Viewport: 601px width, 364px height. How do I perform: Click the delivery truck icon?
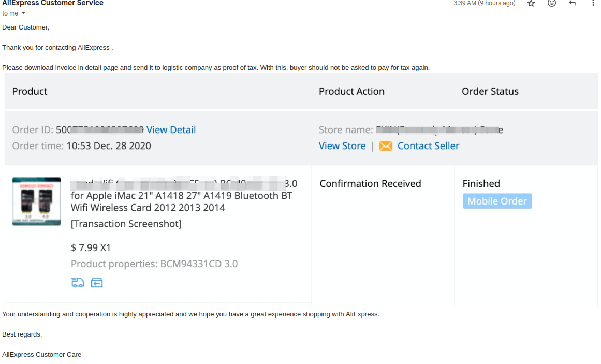pyautogui.click(x=78, y=283)
